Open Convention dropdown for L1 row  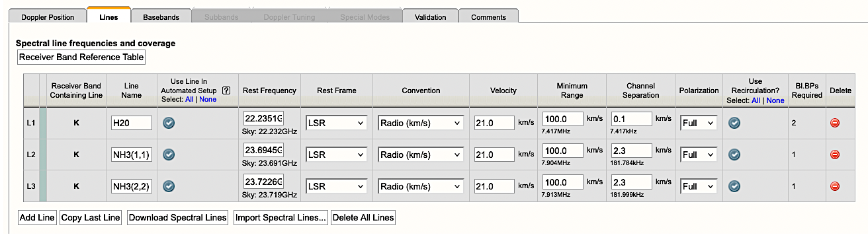tap(421, 123)
